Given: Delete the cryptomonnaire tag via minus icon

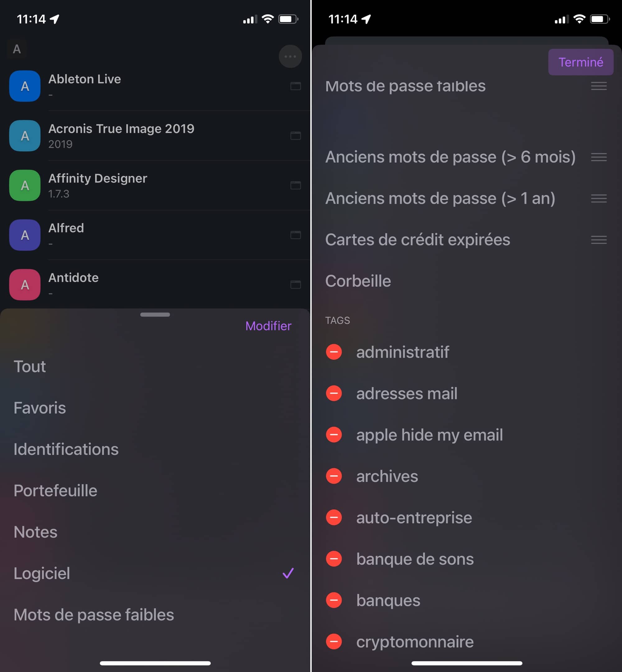Looking at the screenshot, I should coord(334,642).
